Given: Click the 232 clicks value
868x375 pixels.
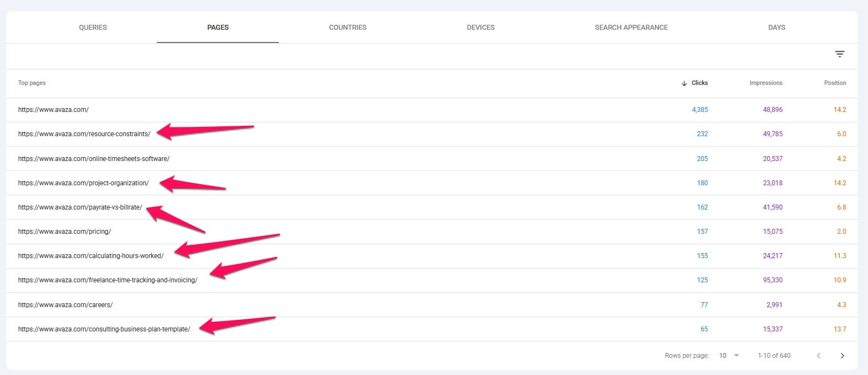Looking at the screenshot, I should pyautogui.click(x=702, y=134).
